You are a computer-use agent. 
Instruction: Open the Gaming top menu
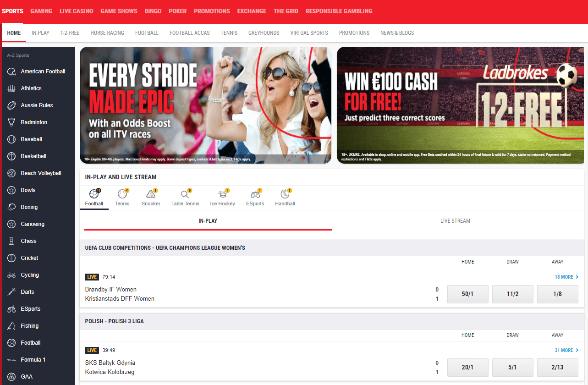click(41, 11)
